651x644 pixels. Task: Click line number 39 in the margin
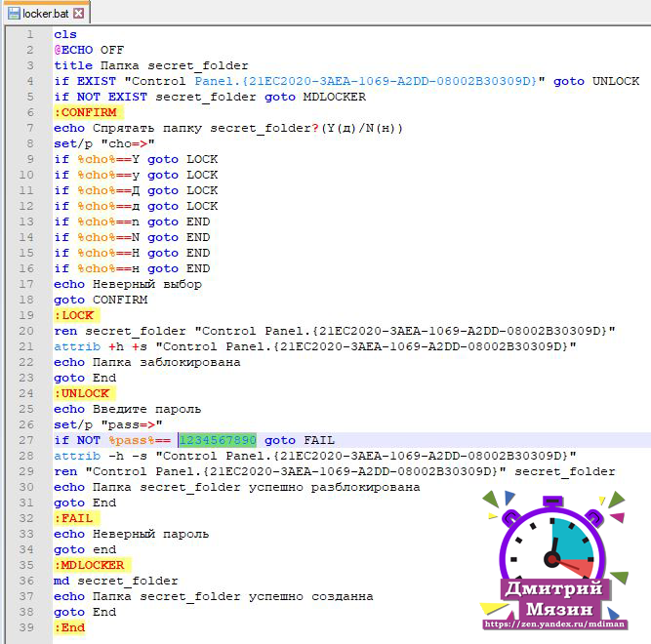[x=26, y=627]
